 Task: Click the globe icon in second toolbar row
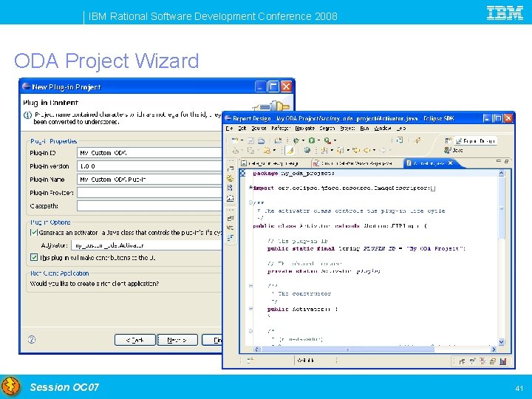coord(307,150)
